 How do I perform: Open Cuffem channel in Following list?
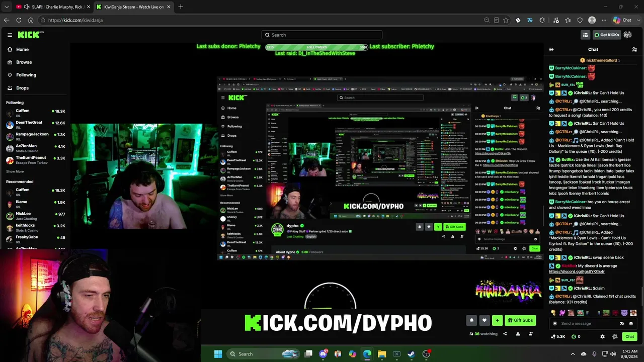(35, 113)
